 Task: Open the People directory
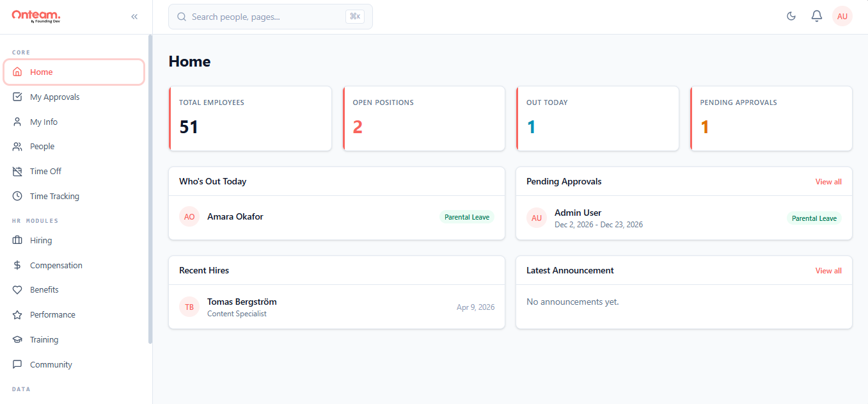point(74,147)
